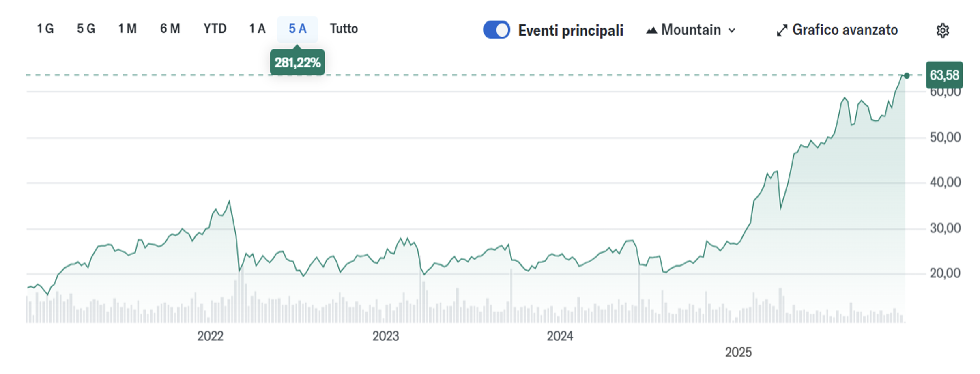
Task: Click the 2024 label on time axis
Action: click(560, 336)
